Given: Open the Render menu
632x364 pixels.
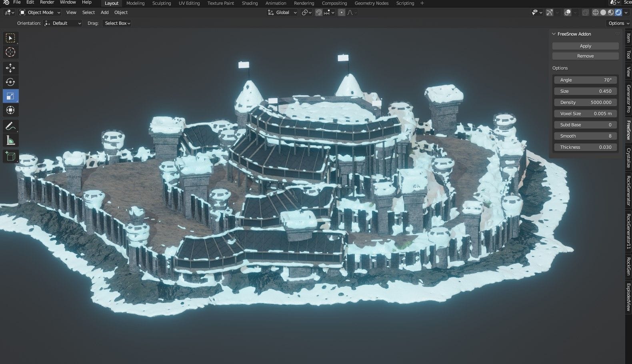Looking at the screenshot, I should (x=47, y=2).
